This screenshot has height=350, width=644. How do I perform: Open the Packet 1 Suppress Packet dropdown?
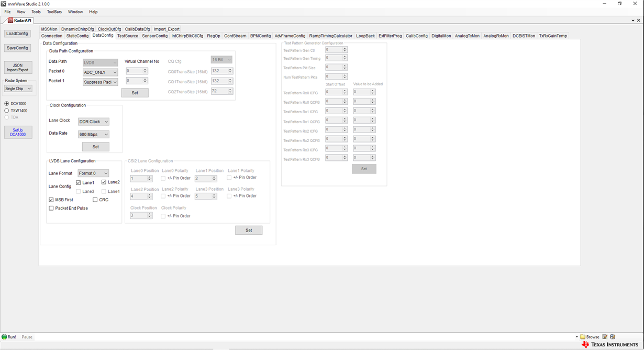click(x=100, y=82)
